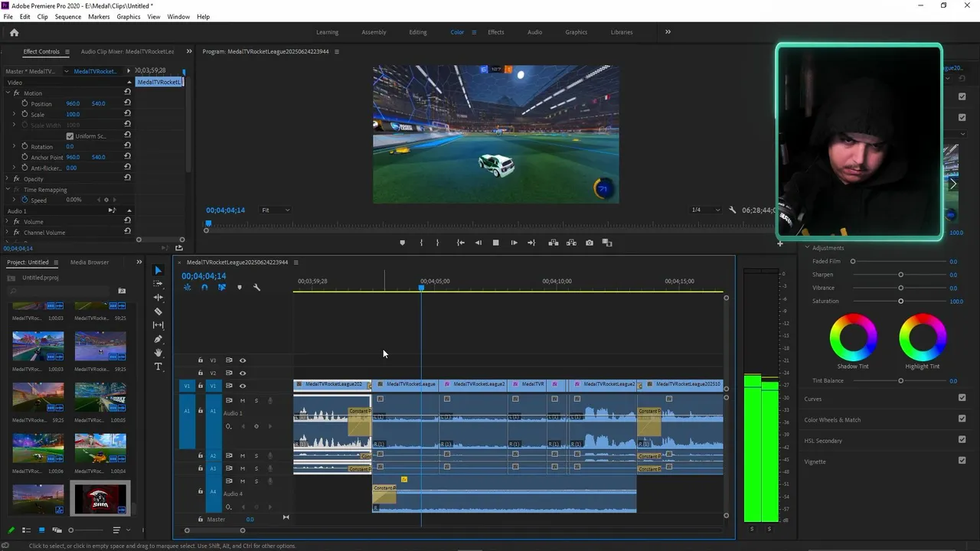
Task: Click the Extract button in Program monitor
Action: (571, 243)
